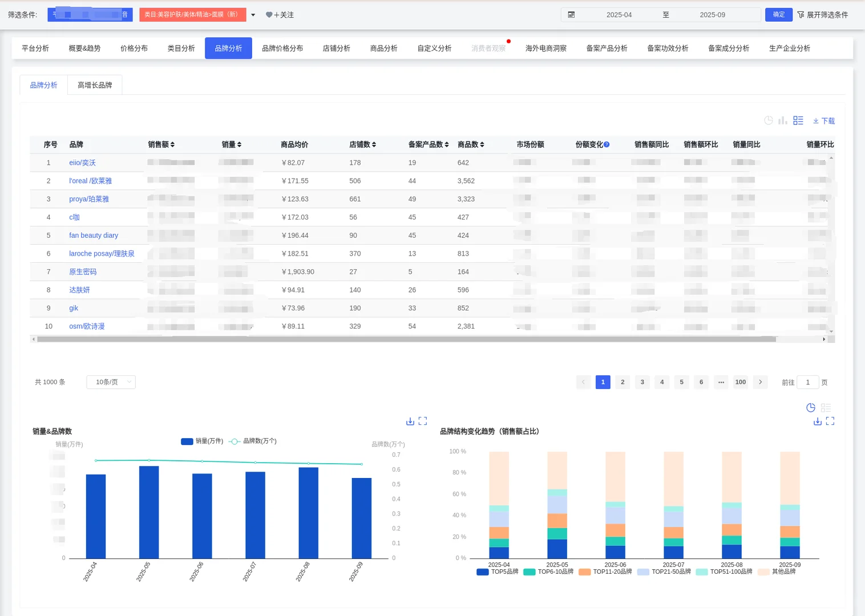Open the proya/珀莱雅 brand link
The height and width of the screenshot is (616, 865).
89,199
